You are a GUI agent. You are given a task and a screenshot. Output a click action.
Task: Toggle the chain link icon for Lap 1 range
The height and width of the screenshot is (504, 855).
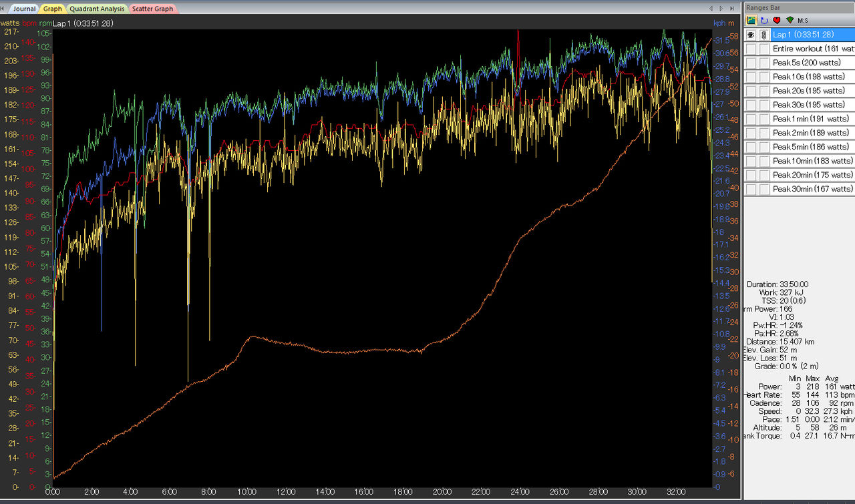(x=764, y=35)
